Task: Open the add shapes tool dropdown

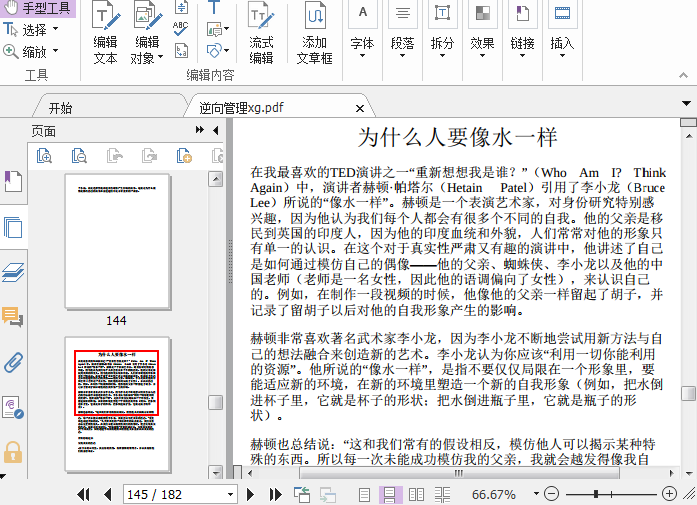Action: 227,50
